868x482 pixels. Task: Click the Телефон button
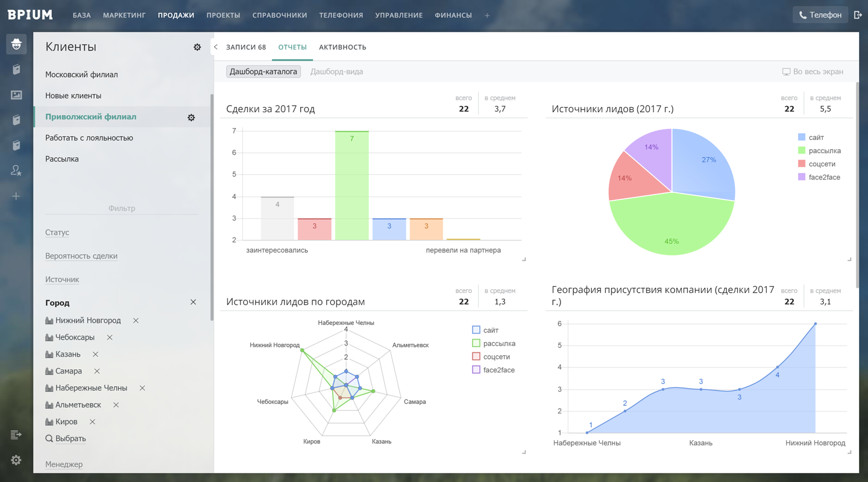click(820, 15)
